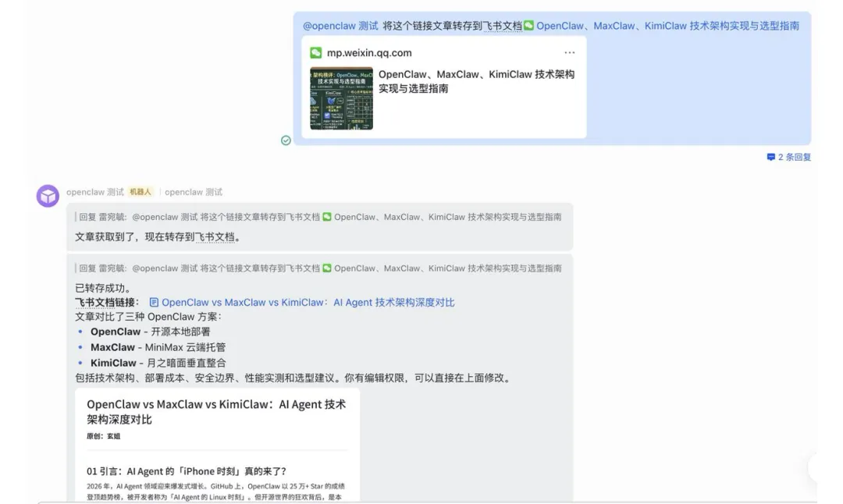Click the bullet OpenClaw - 开源本地部署
This screenshot has width=843, height=504.
pyautogui.click(x=150, y=332)
